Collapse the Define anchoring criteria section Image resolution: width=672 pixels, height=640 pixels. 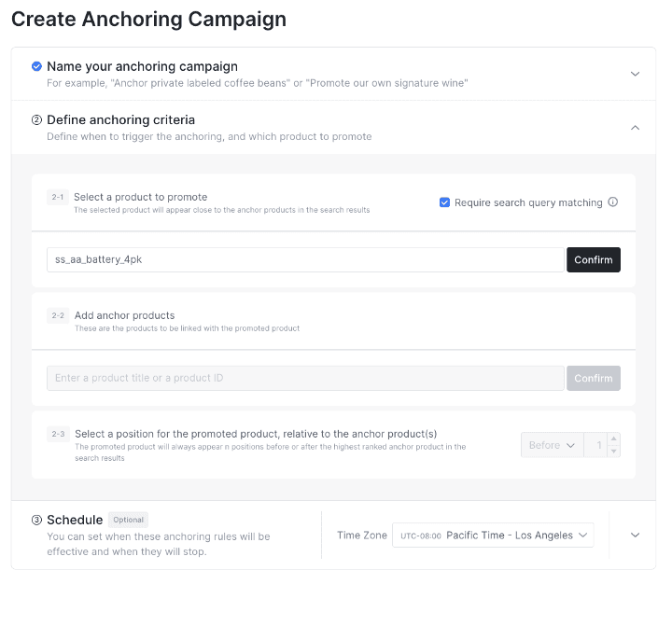pos(636,128)
